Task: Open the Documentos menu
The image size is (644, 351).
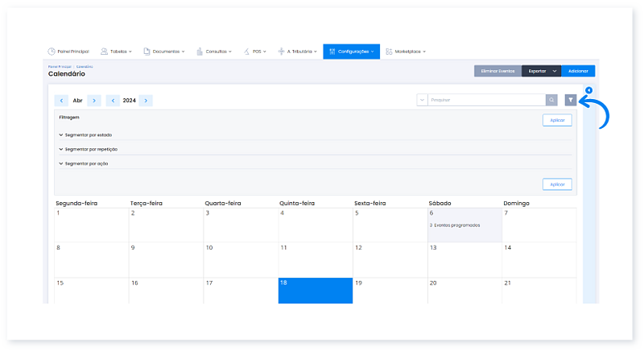Action: tap(163, 52)
